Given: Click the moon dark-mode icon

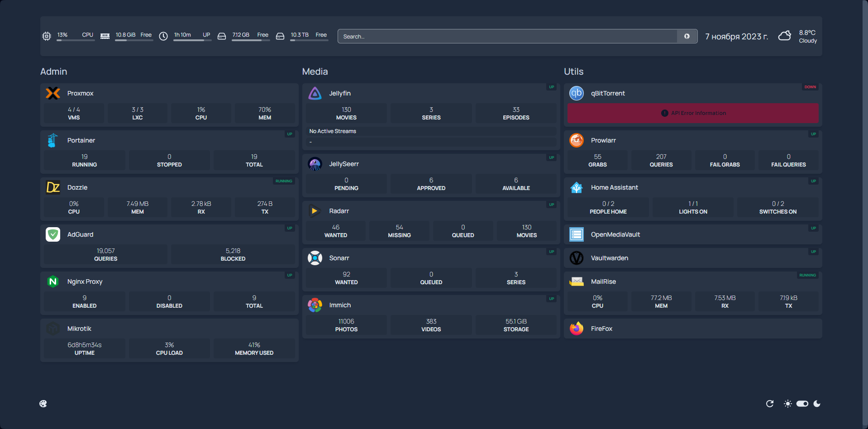Looking at the screenshot, I should (x=817, y=404).
